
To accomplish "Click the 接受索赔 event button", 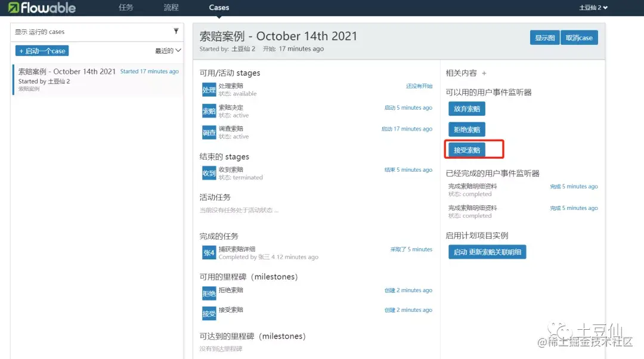I will [x=466, y=150].
